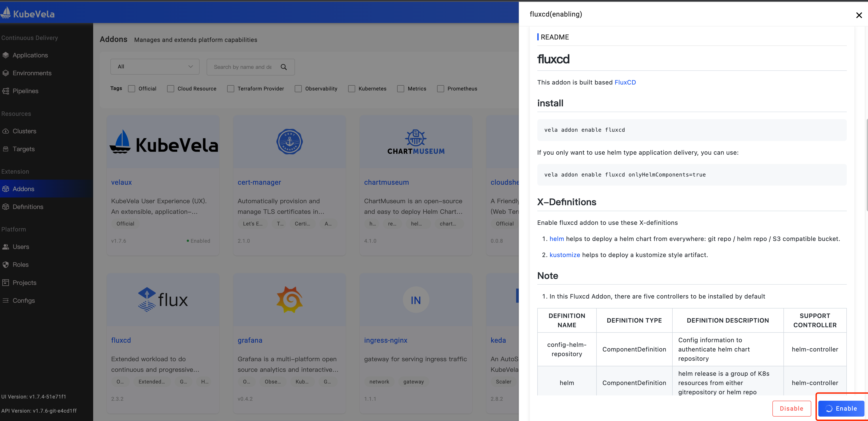Viewport: 868px width, 421px height.
Task: Close the fluxcd panel with X
Action: pos(859,15)
